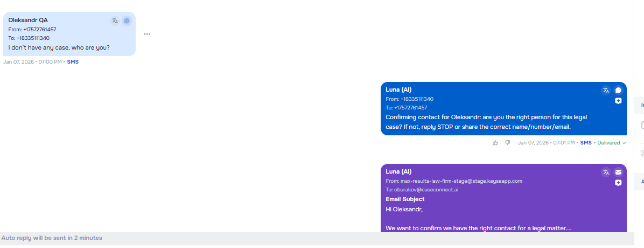Click chat bubble icon on Oleksandr QA message
Image resolution: width=644 pixels, height=248 pixels.
(127, 20)
